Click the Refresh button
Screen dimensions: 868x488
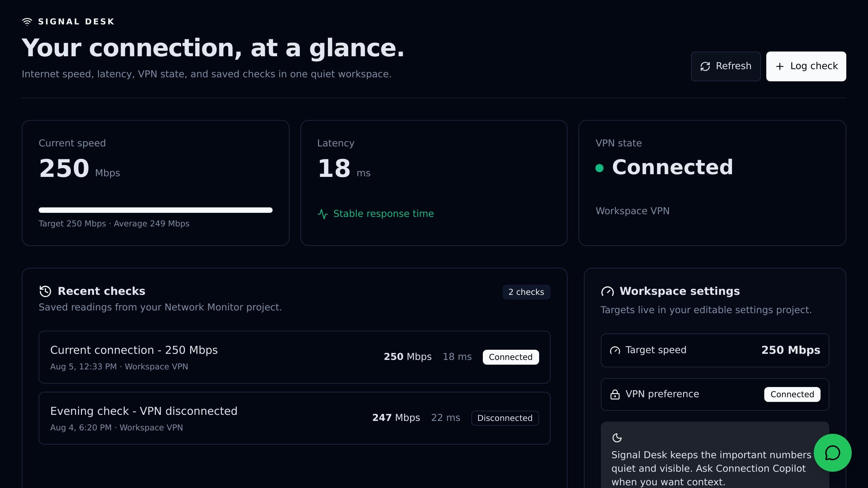(x=726, y=66)
